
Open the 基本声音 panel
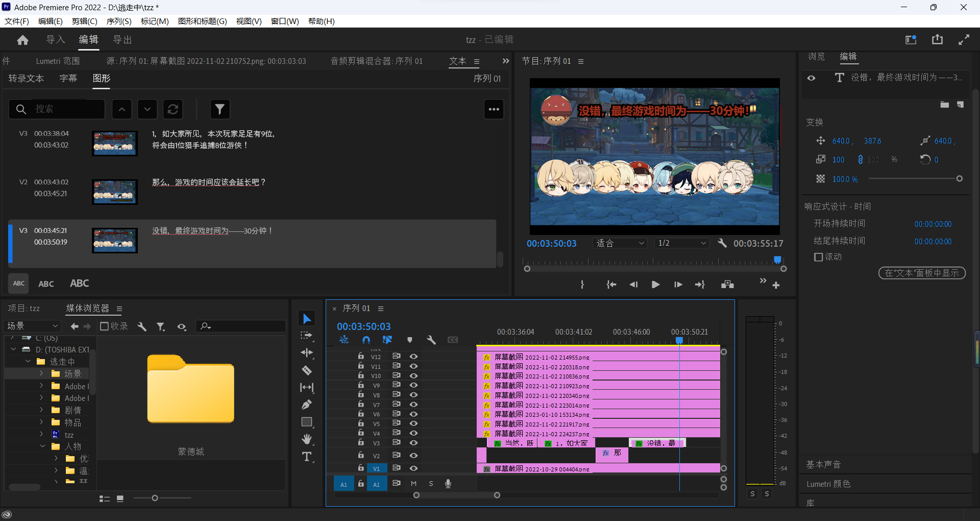pyautogui.click(x=823, y=464)
